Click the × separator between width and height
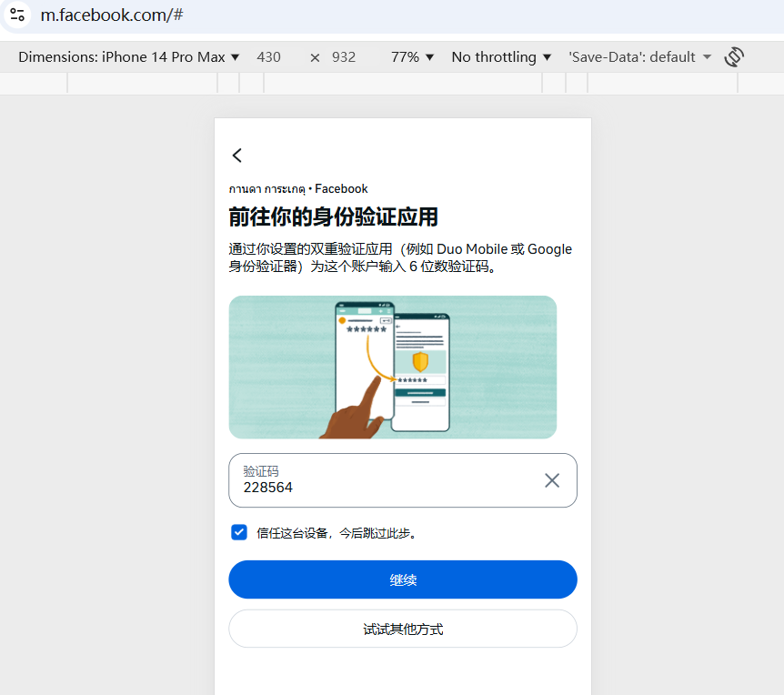 tap(315, 57)
